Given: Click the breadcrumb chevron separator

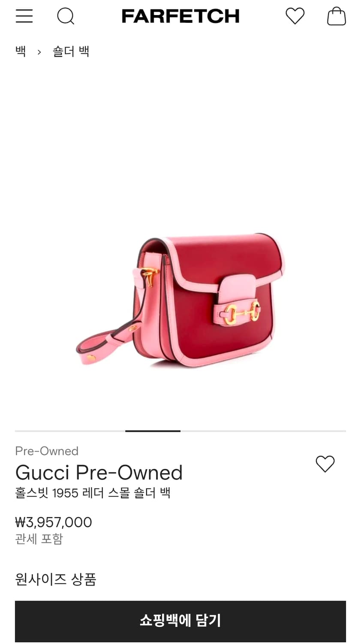Looking at the screenshot, I should click(x=39, y=52).
